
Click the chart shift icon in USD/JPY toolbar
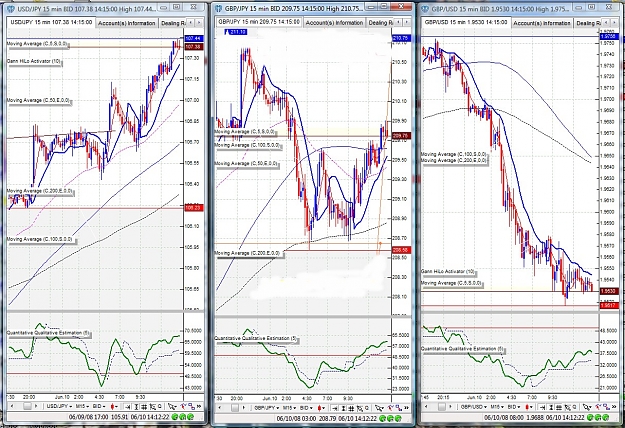(128, 406)
